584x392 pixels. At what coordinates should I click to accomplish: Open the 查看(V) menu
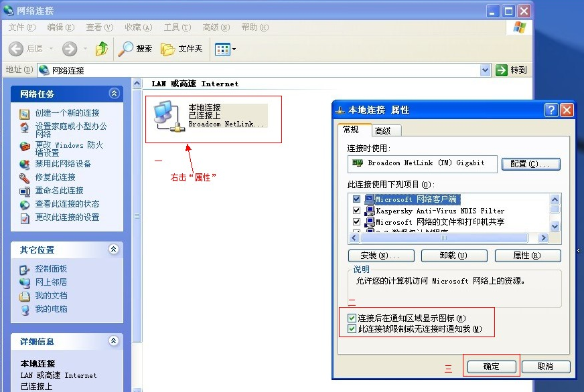coord(99,27)
